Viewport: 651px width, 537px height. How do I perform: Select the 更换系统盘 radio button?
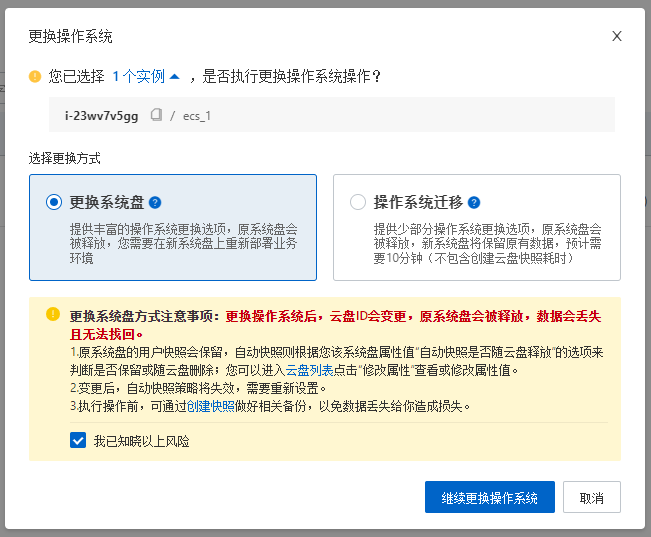(x=54, y=202)
